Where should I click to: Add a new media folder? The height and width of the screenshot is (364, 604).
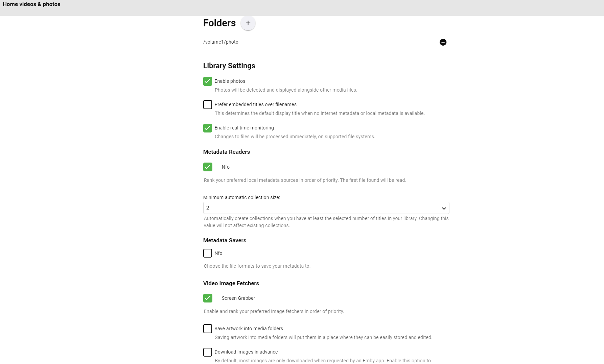tap(248, 23)
